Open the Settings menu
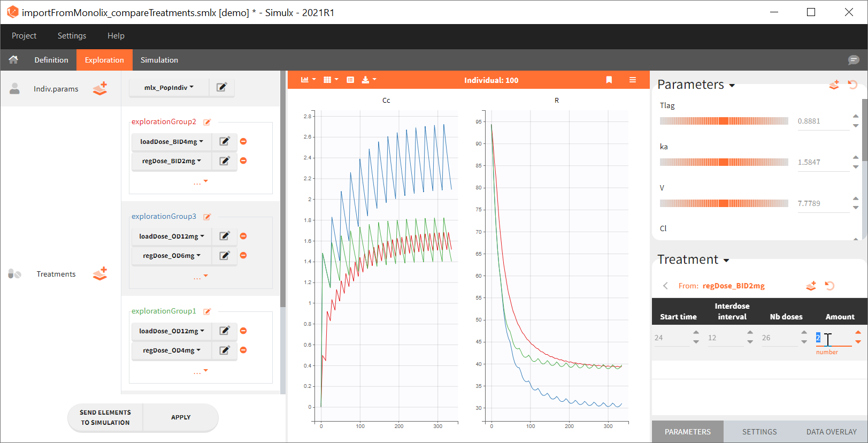This screenshot has width=868, height=443. click(x=72, y=36)
